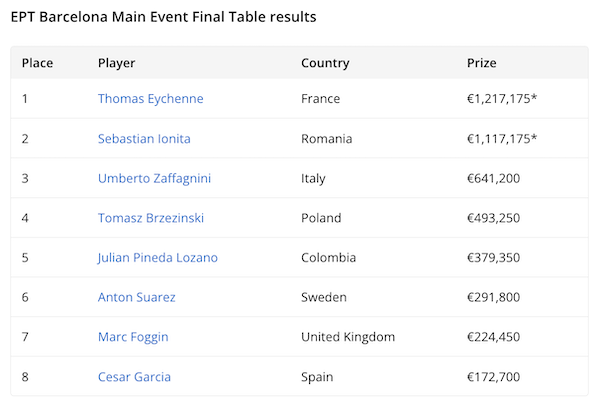Open the Julian Pineda Lozano link
600x414 pixels.
[x=157, y=258]
